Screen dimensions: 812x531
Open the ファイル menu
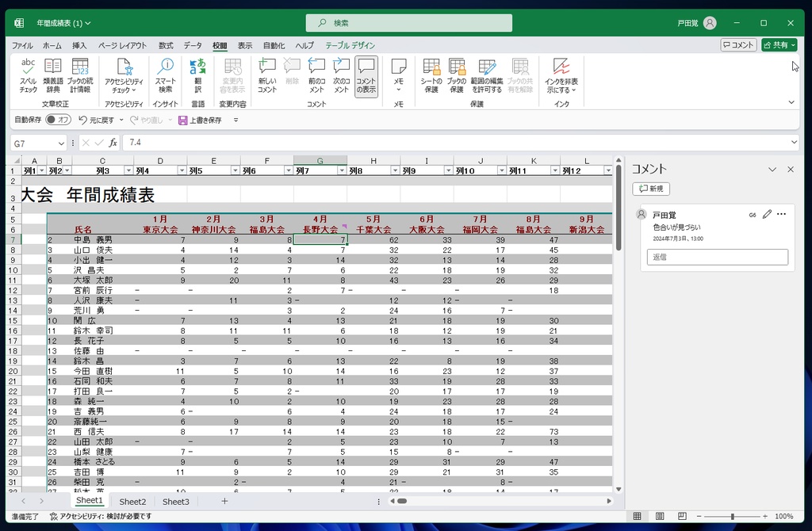click(21, 45)
